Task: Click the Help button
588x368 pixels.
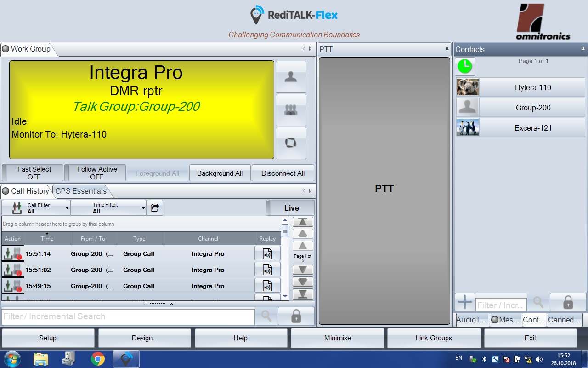Action: [x=241, y=338]
